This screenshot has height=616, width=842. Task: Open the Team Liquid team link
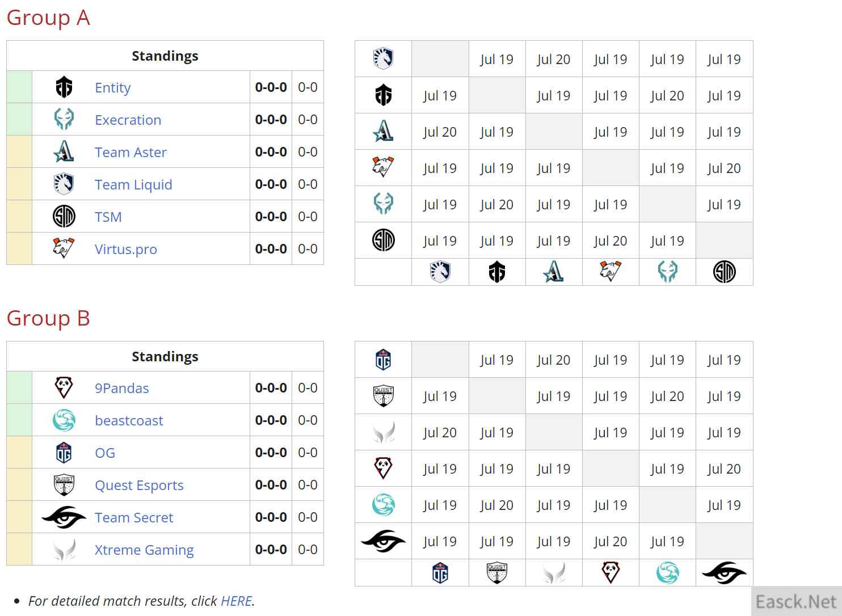[133, 185]
